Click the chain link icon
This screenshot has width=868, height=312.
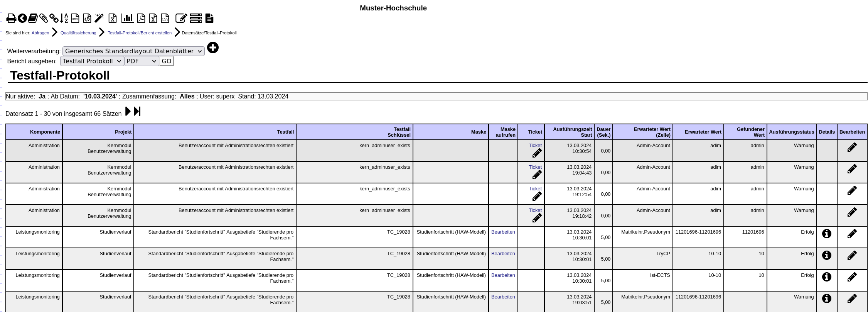[54, 18]
